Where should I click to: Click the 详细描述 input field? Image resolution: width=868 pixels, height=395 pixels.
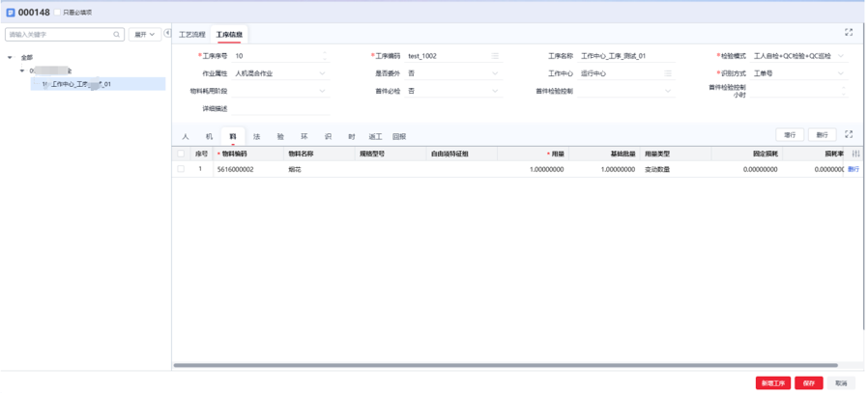tap(281, 108)
